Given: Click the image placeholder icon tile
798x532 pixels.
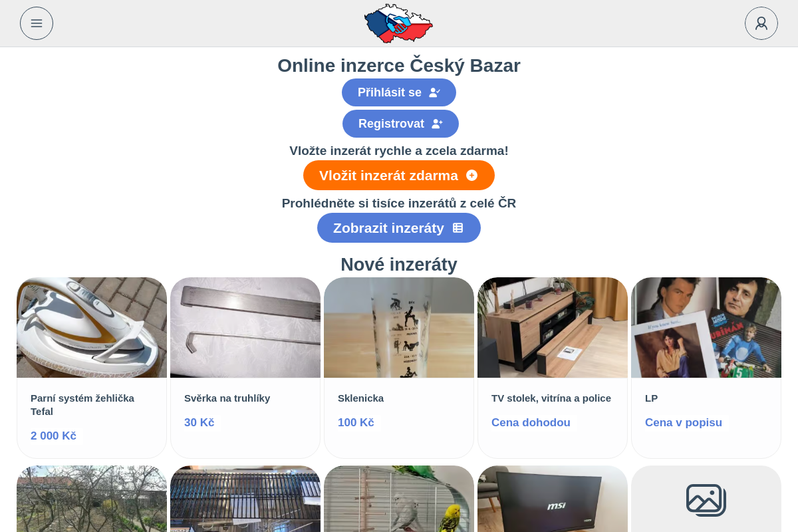Looking at the screenshot, I should [706, 499].
